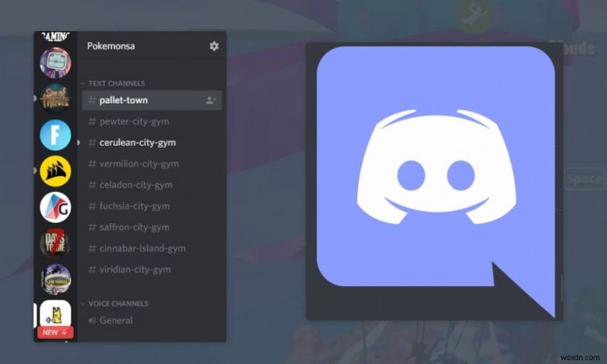Select the robot avatar server icon
Image resolution: width=607 pixels, height=364 pixels.
click(55, 63)
